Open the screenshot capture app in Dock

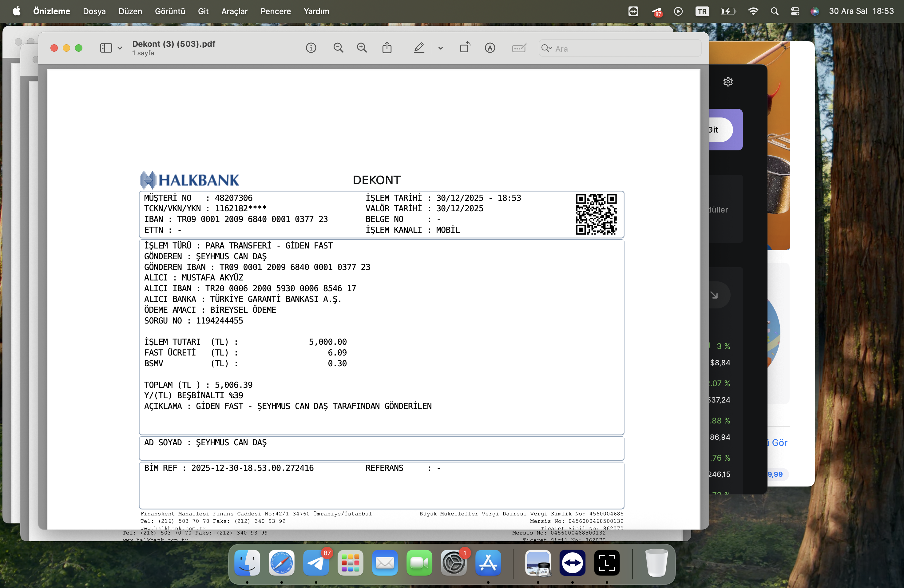pyautogui.click(x=607, y=562)
